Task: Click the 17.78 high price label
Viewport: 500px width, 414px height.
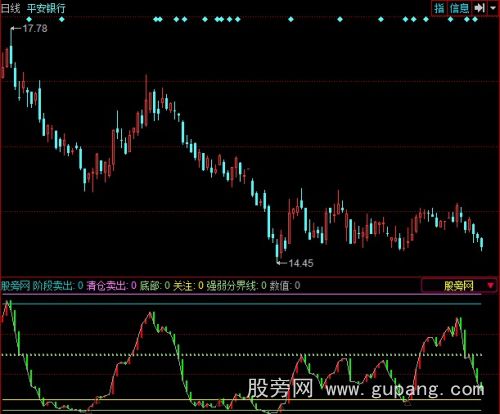Action: (35, 29)
